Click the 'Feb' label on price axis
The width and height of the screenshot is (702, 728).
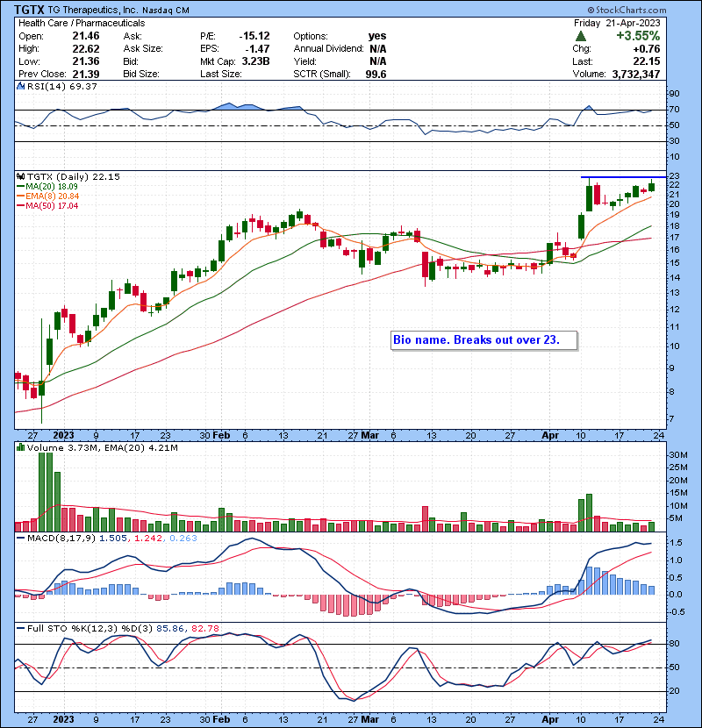(x=221, y=436)
